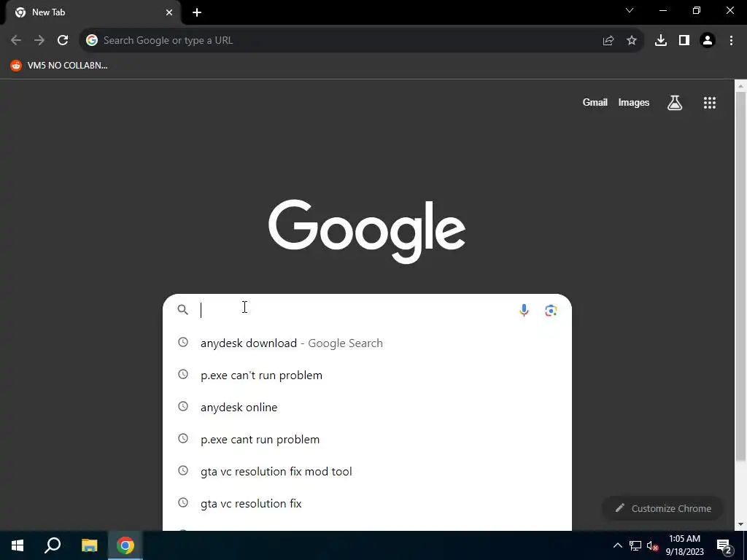Open the Chrome three-dot menu
Viewport: 747px width, 560px height.
click(x=731, y=41)
